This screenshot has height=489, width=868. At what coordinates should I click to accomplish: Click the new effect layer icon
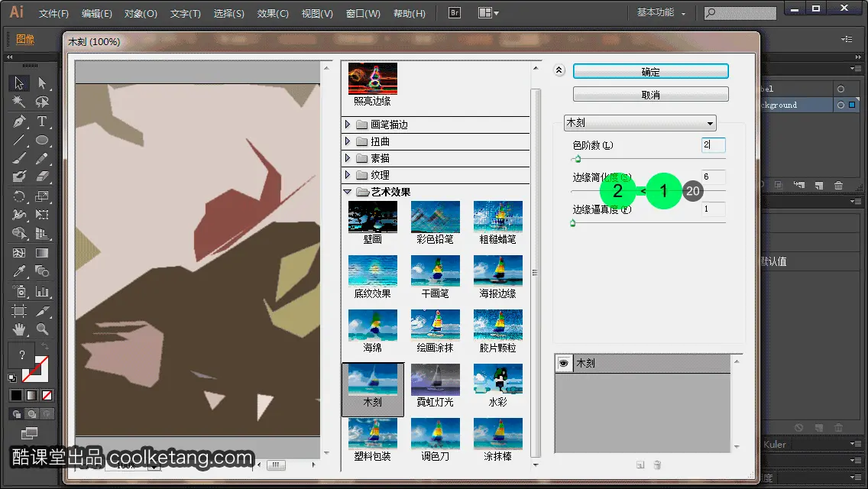coord(640,465)
